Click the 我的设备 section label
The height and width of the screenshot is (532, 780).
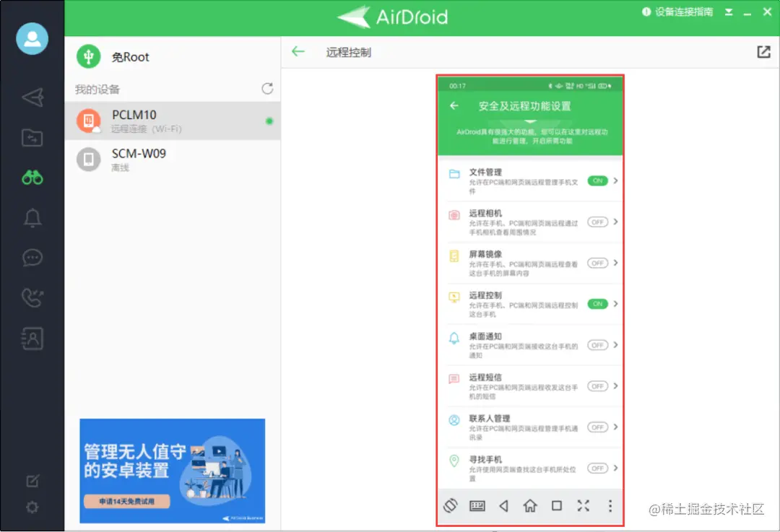[x=97, y=90]
